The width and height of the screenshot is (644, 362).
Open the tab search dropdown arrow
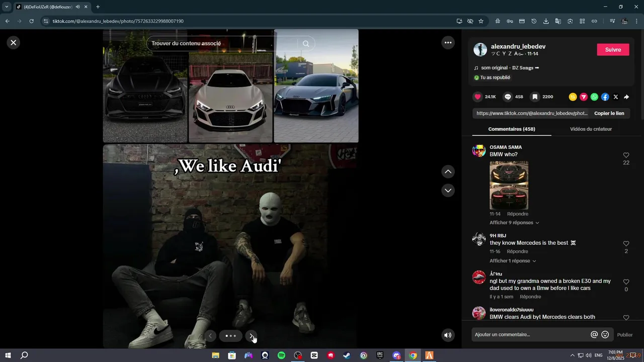point(7,7)
